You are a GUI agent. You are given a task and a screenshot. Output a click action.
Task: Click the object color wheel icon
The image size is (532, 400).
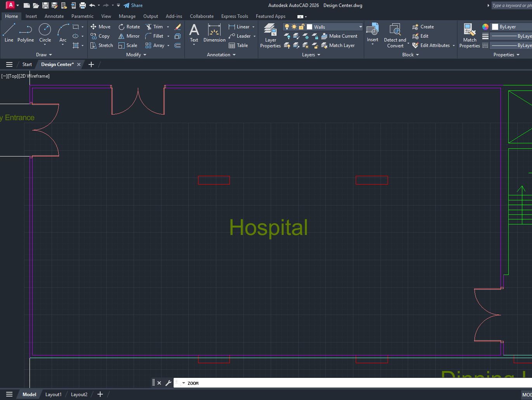click(x=485, y=27)
